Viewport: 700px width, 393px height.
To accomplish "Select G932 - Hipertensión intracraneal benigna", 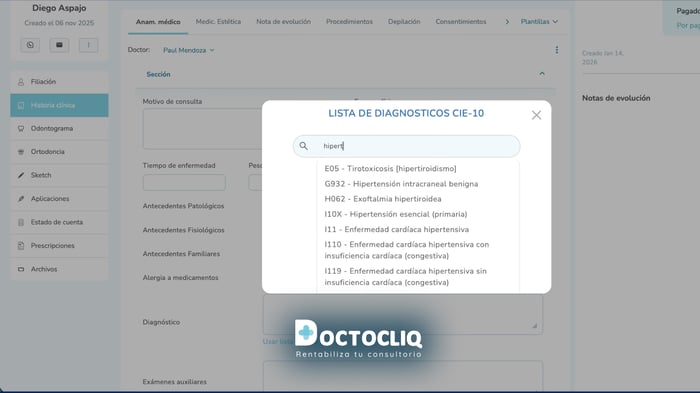I will pyautogui.click(x=401, y=184).
